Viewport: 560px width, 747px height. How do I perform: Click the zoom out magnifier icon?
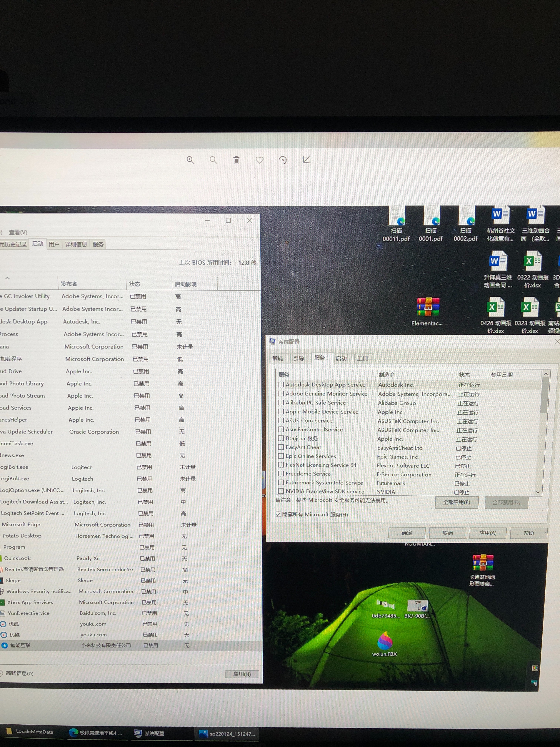point(213,160)
